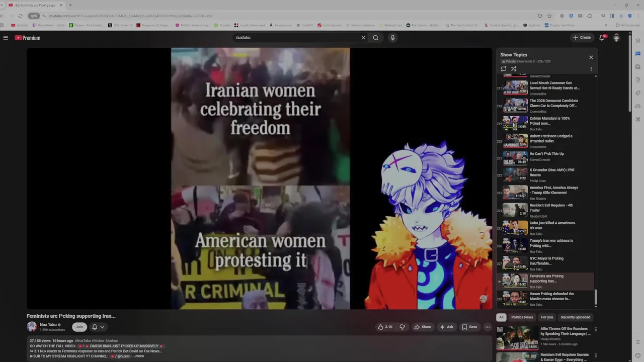Close the Show Topics playlist panel
This screenshot has width=644, height=362.
click(x=591, y=57)
